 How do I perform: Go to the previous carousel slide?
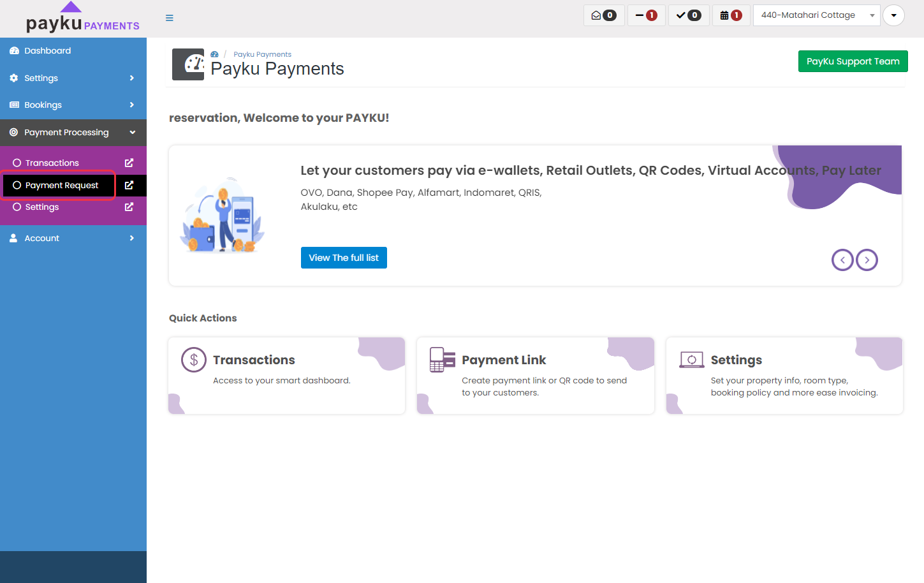coord(842,260)
